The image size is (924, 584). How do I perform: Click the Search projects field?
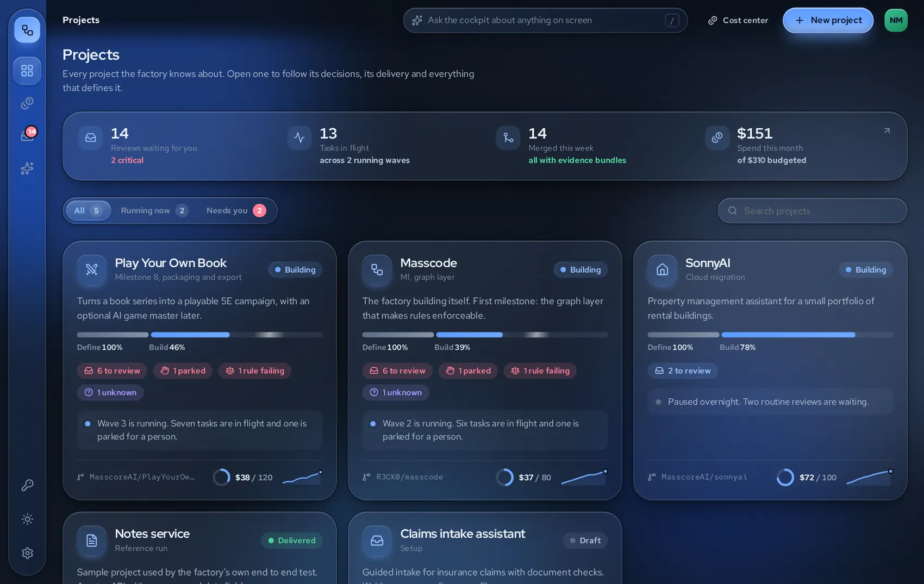pyautogui.click(x=812, y=211)
